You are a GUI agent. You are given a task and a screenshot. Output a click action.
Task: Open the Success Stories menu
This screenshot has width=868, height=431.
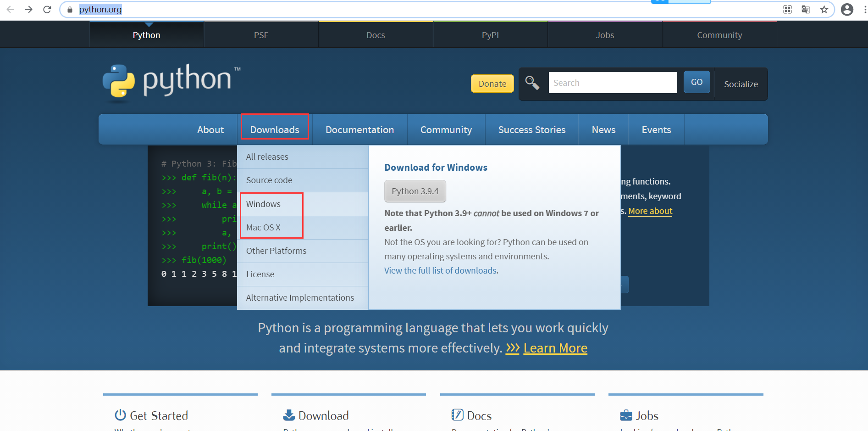point(532,130)
